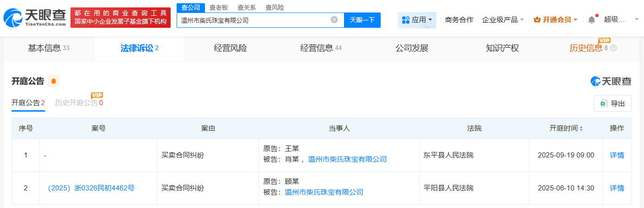
Task: Open the TianYanCha logo homepage
Action: tap(34, 17)
